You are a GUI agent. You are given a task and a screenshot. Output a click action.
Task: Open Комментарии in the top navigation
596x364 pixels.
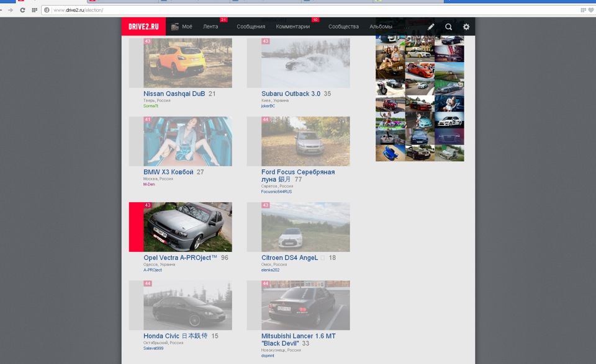pos(292,27)
